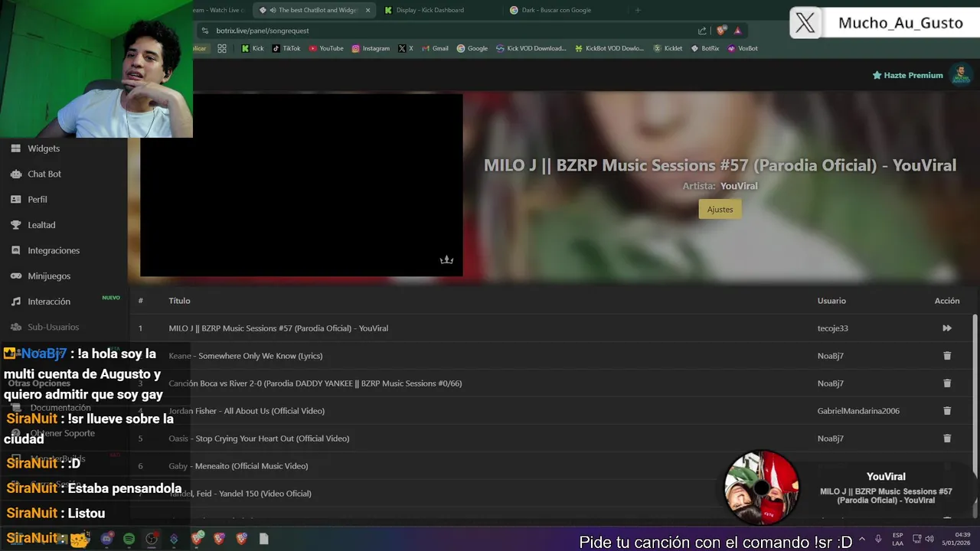Open Minijuegos gamepad section

pyautogui.click(x=49, y=275)
